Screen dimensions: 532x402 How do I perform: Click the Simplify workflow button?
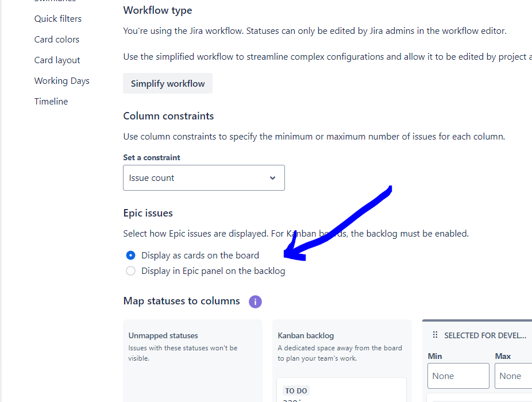click(168, 83)
